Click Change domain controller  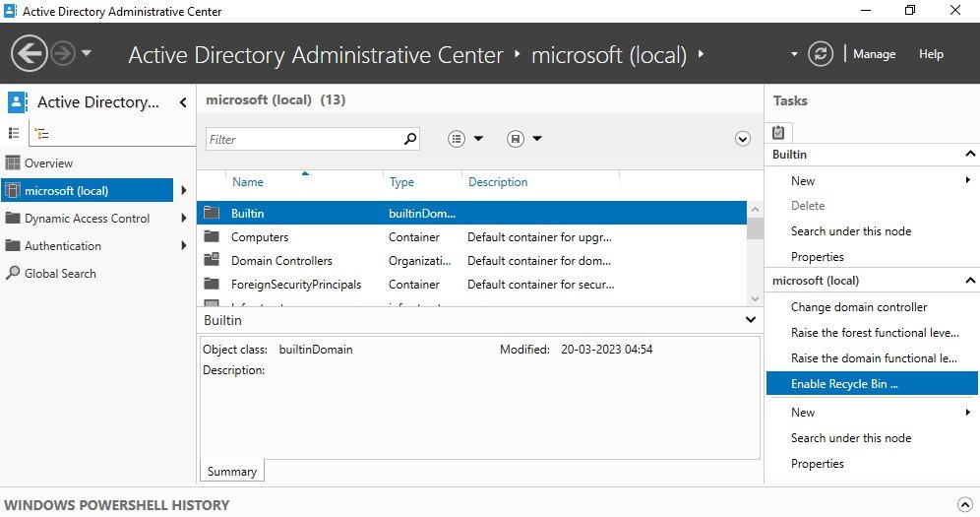point(859,307)
